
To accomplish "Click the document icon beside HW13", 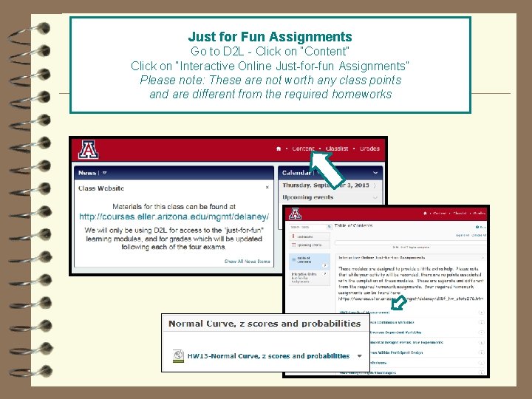I will click(178, 356).
